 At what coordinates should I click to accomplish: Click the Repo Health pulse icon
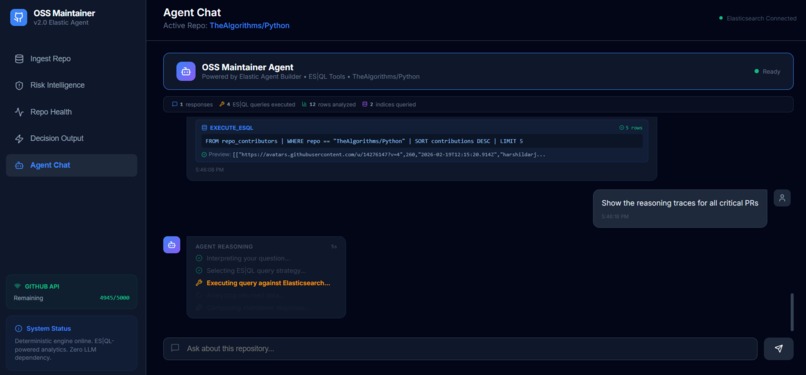click(19, 112)
